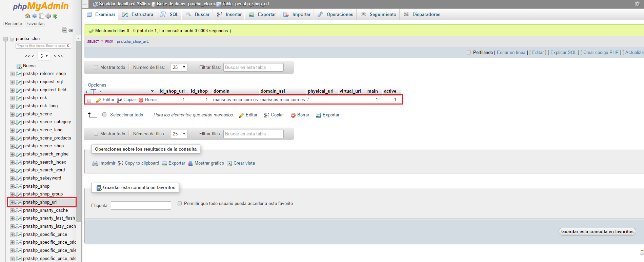The image size is (644, 262).
Task: Open the page number 5 dropdown
Action: click(44, 56)
